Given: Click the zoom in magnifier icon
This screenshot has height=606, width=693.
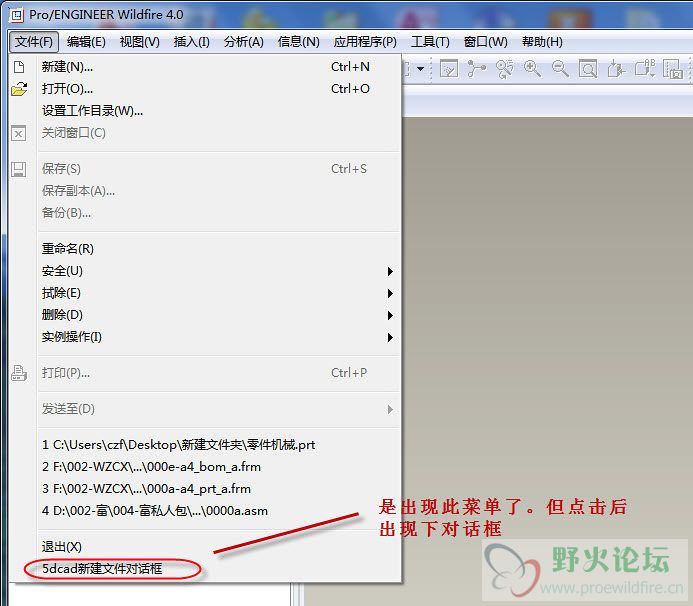Looking at the screenshot, I should tap(532, 69).
